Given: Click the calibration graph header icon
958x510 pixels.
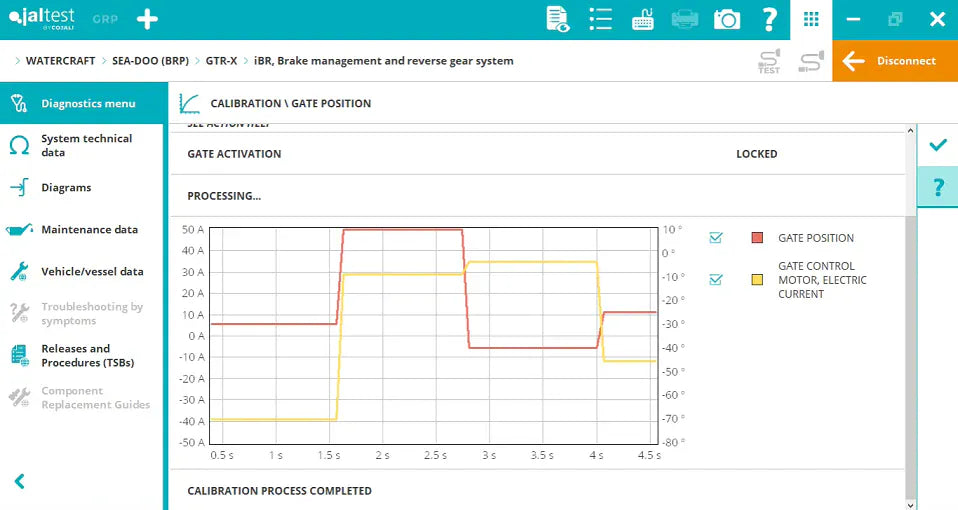Looking at the screenshot, I should (x=189, y=103).
